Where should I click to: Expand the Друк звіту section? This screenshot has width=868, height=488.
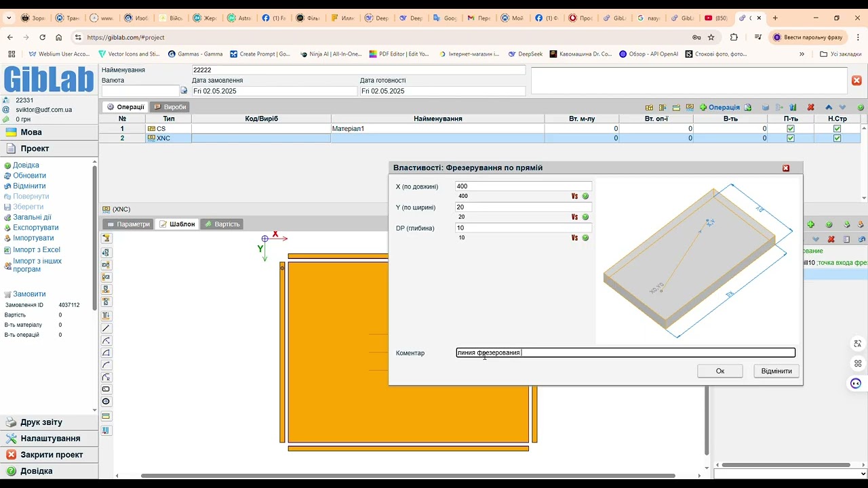[50, 422]
